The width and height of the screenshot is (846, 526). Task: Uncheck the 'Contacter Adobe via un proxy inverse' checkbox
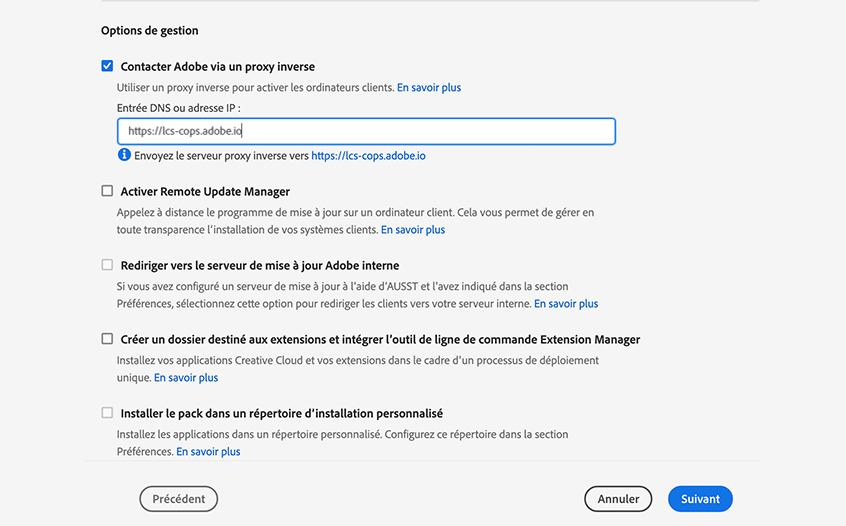point(107,66)
